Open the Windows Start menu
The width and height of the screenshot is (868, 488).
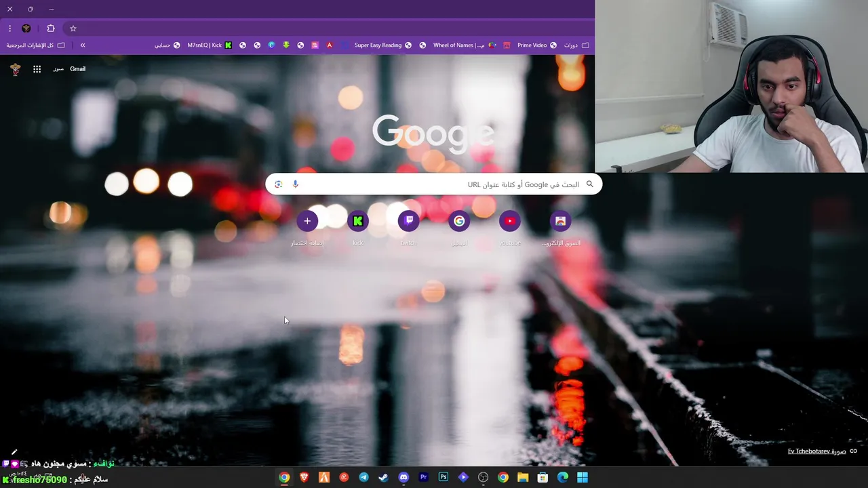pos(583,477)
